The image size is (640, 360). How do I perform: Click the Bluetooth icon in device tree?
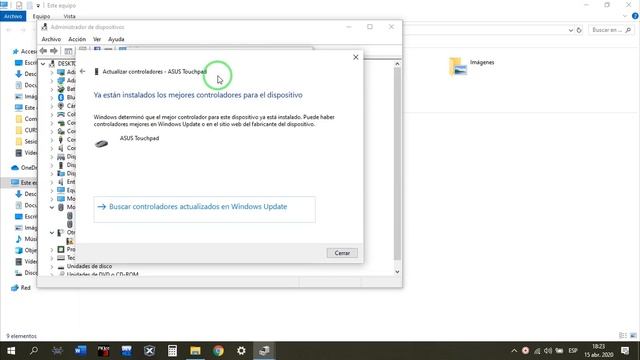61,98
